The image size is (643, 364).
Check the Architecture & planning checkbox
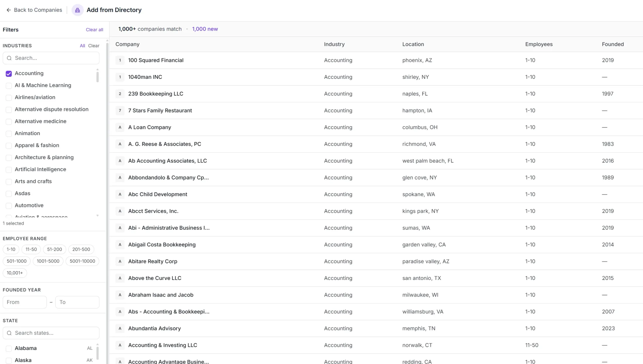pos(9,158)
